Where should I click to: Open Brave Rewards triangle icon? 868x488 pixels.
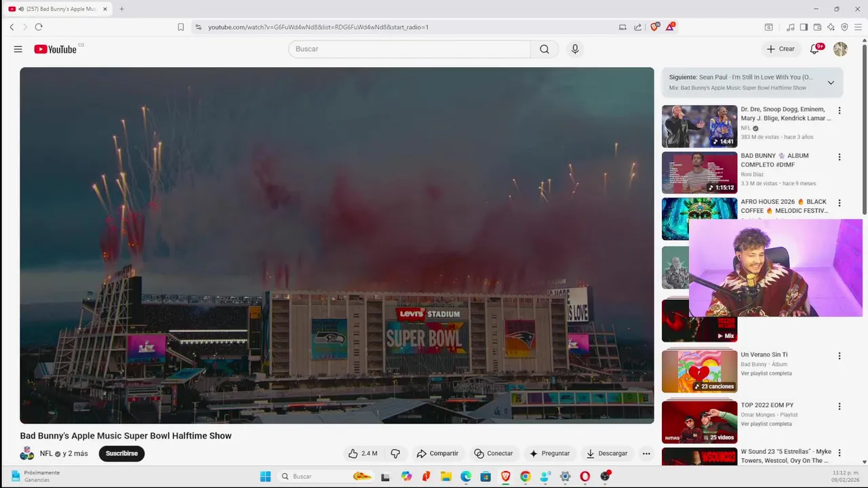click(670, 27)
